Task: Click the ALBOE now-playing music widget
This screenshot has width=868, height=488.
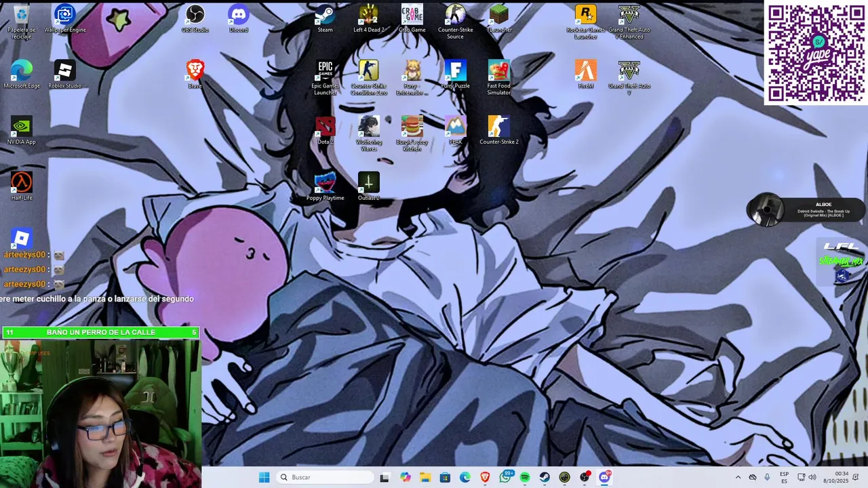Action: (x=806, y=209)
